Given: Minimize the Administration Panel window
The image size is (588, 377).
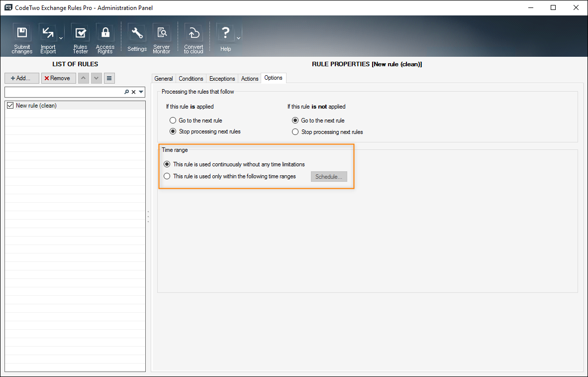Looking at the screenshot, I should pyautogui.click(x=531, y=7).
